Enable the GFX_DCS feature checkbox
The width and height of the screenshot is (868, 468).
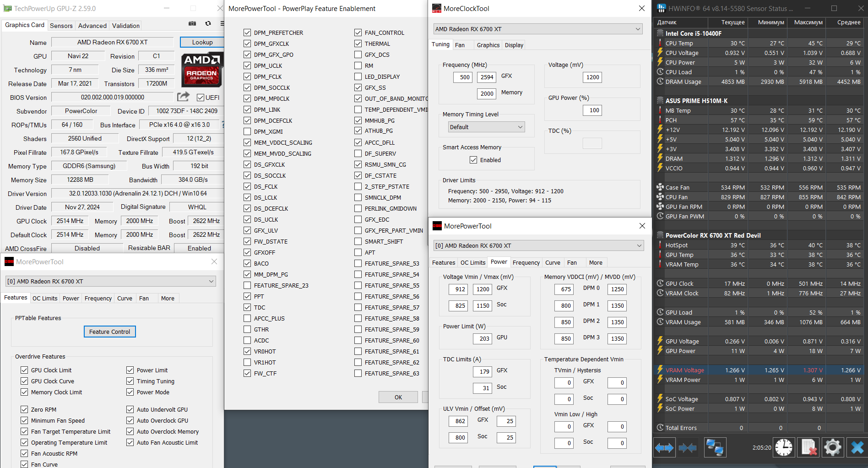(x=358, y=54)
